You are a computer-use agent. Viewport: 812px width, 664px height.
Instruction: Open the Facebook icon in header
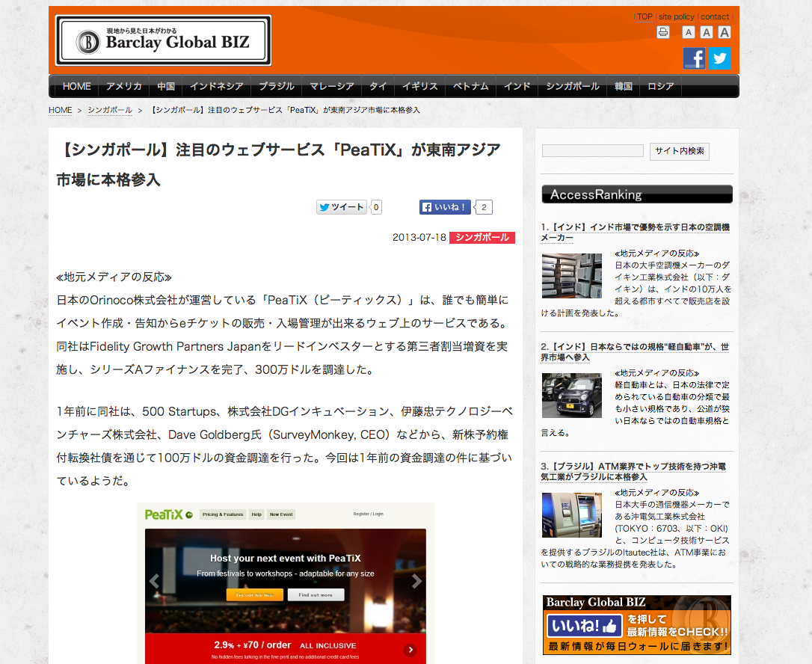click(694, 58)
